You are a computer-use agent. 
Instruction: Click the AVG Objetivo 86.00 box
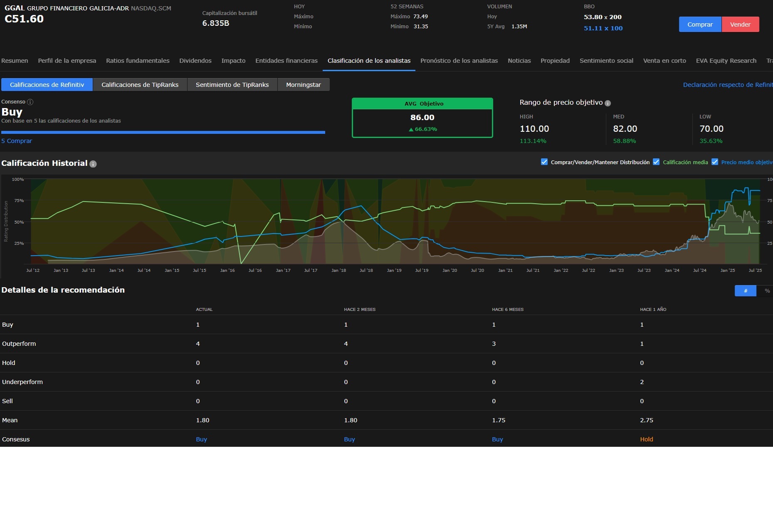click(422, 118)
